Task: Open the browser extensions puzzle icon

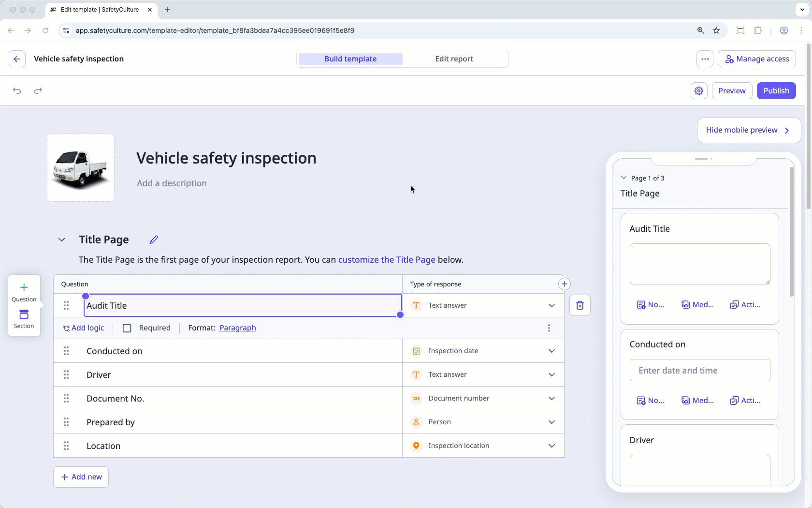Action: tap(758, 30)
